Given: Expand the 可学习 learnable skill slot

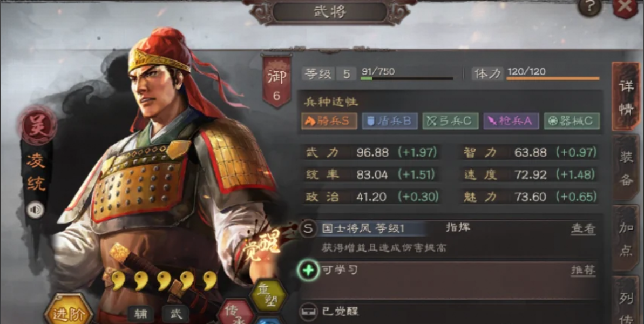Looking at the screenshot, I should click(x=450, y=280).
